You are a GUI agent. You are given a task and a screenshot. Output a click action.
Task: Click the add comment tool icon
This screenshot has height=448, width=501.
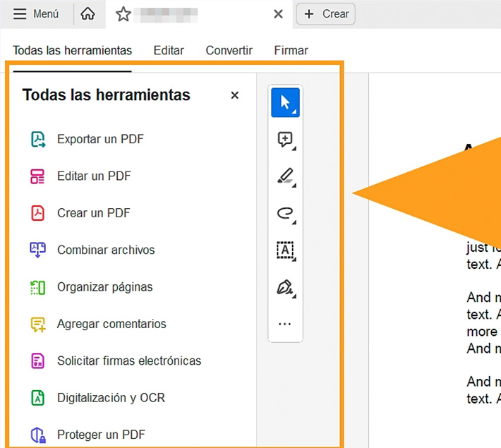coord(285,140)
